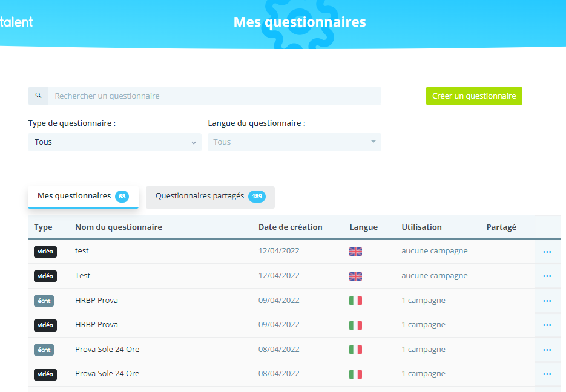Viewport: 566px width, 392px height.
Task: Click Italian flag on écrit HRBP Prova row
Action: tap(355, 301)
